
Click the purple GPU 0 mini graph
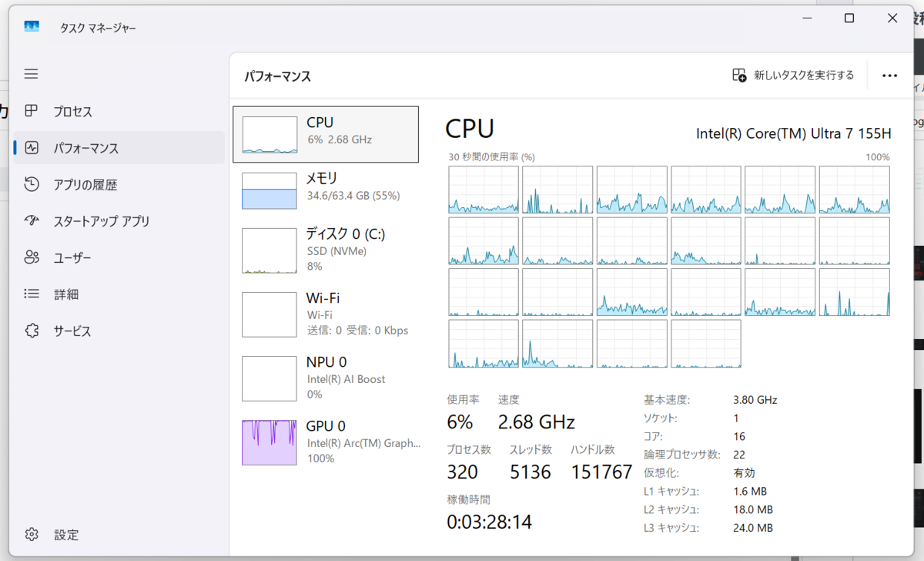pyautogui.click(x=269, y=442)
